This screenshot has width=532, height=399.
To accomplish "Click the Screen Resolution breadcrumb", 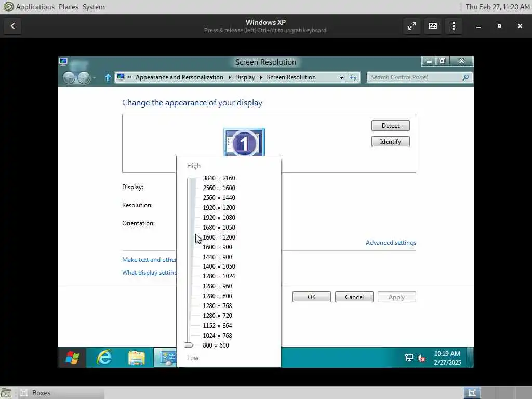I will click(291, 77).
